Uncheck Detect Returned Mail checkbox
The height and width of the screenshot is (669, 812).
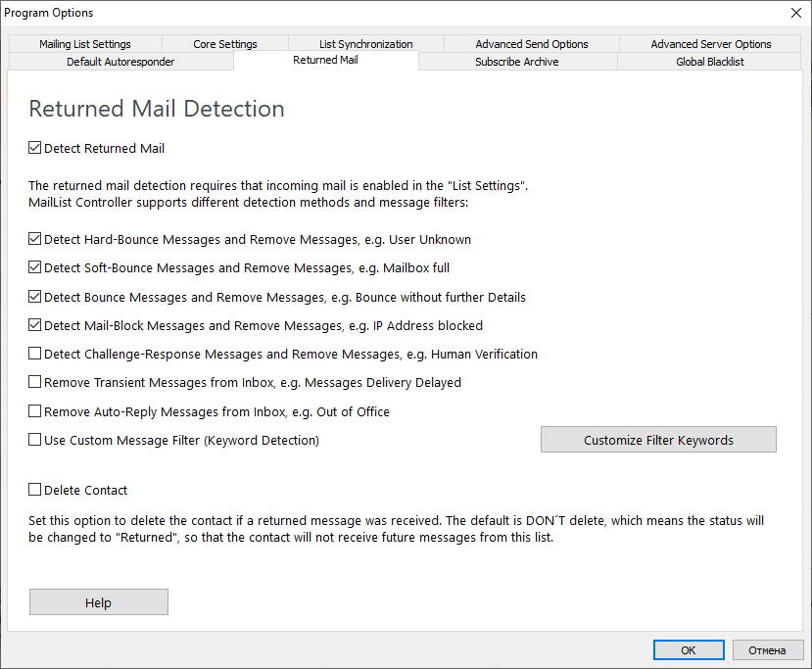point(35,149)
